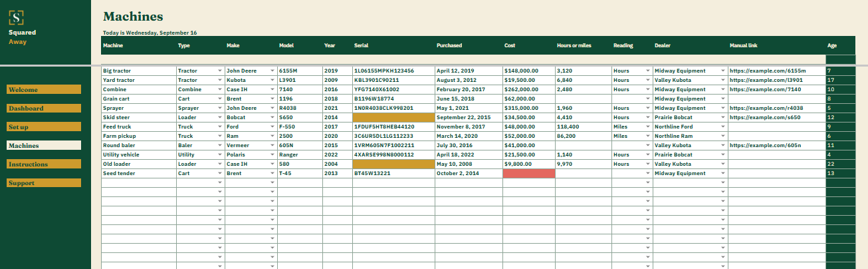Viewport: 868px width, 269px height.
Task: Open the Welcome sidebar page
Action: (44, 89)
